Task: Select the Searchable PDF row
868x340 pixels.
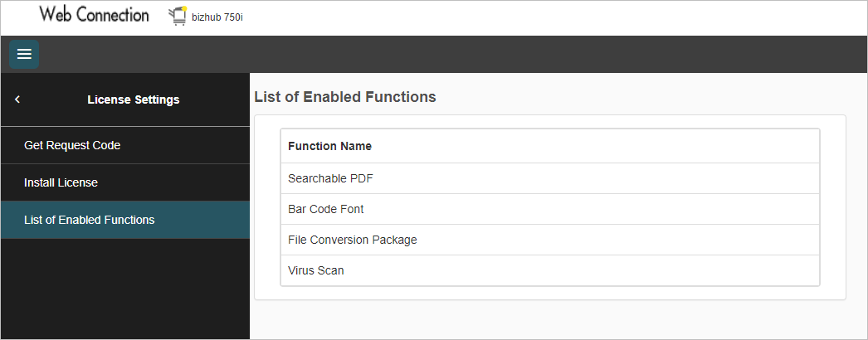Action: click(549, 178)
